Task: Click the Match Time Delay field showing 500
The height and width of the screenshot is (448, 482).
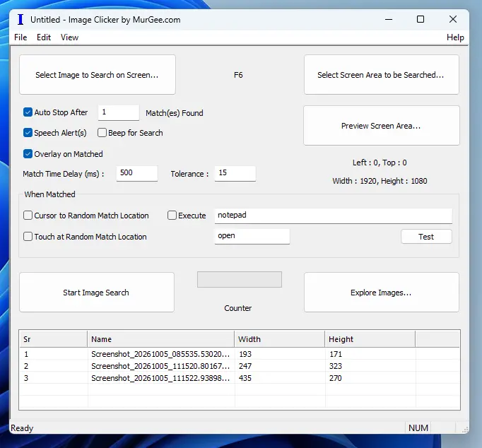Action: pos(137,174)
